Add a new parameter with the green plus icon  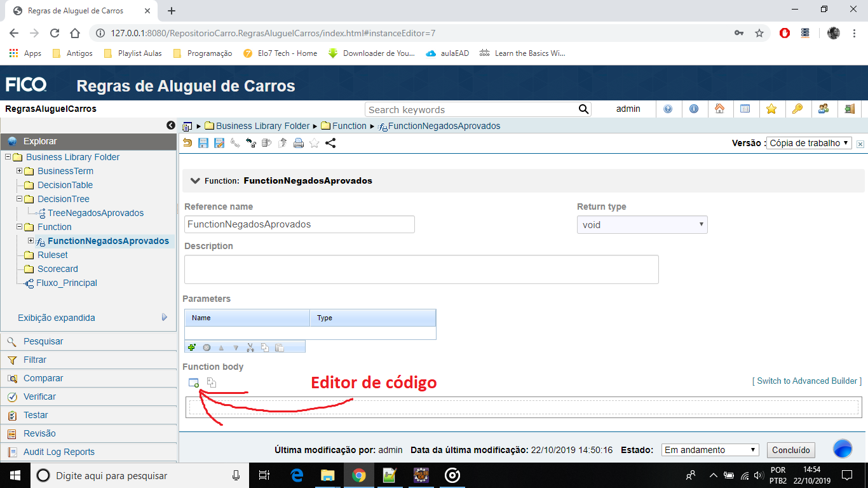tap(191, 347)
